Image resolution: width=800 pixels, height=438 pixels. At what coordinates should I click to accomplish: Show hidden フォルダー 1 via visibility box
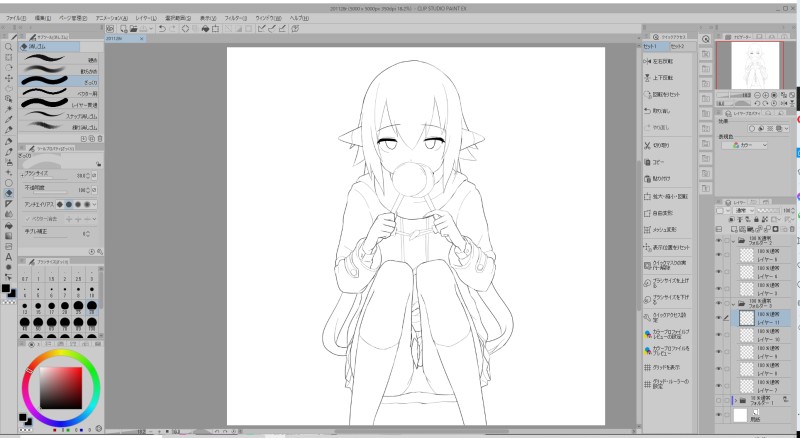pos(719,401)
